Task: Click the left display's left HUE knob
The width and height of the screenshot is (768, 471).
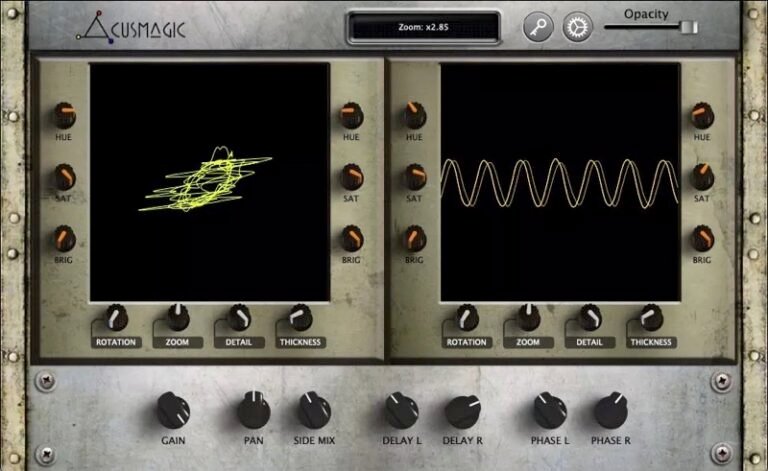Action: click(64, 116)
